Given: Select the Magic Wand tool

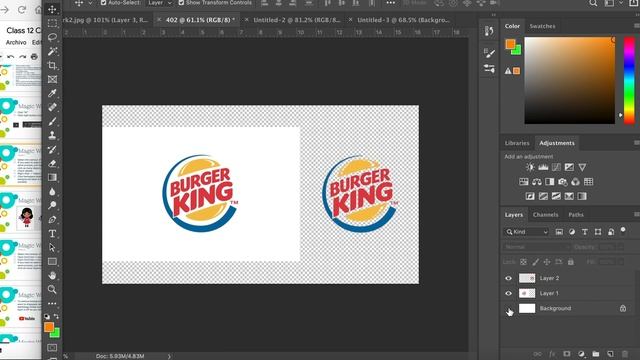Looking at the screenshot, I should (52, 51).
